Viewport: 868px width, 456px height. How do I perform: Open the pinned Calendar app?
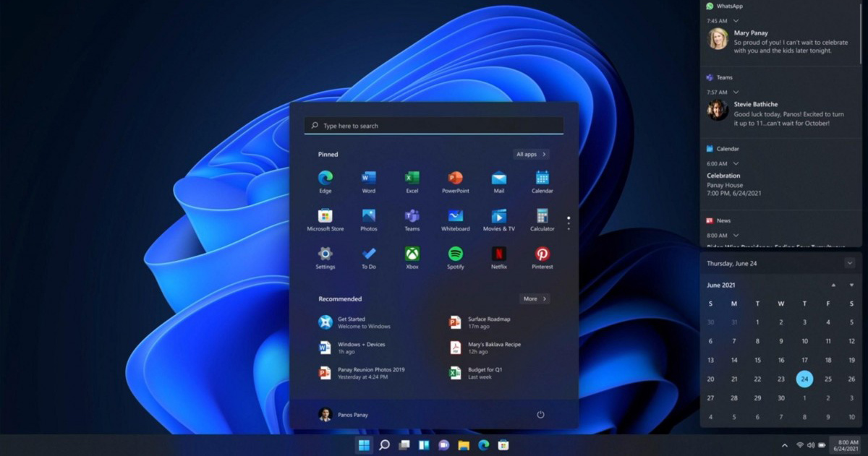click(x=542, y=181)
